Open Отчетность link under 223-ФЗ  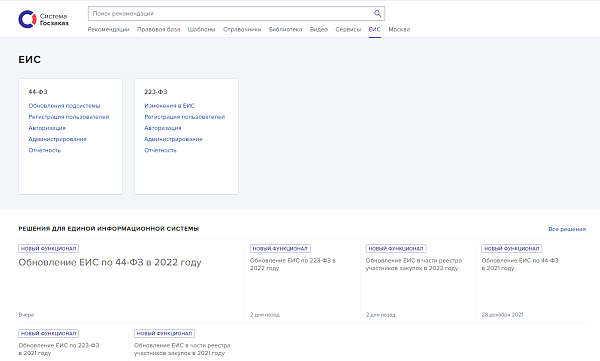160,150
